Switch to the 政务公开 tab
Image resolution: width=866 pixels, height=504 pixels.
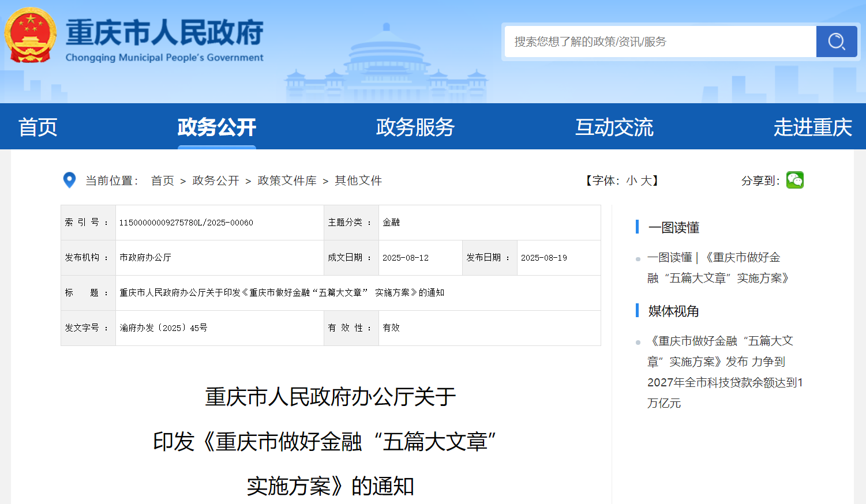[216, 127]
